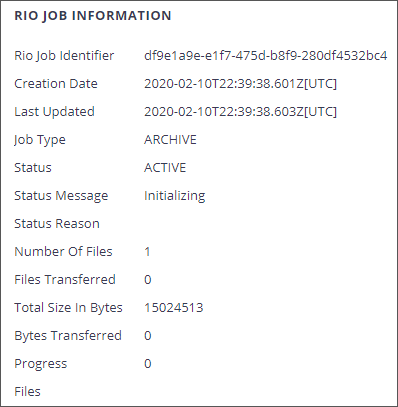398x407 pixels.
Task: Select the Progress value 0
Action: pyautogui.click(x=148, y=364)
